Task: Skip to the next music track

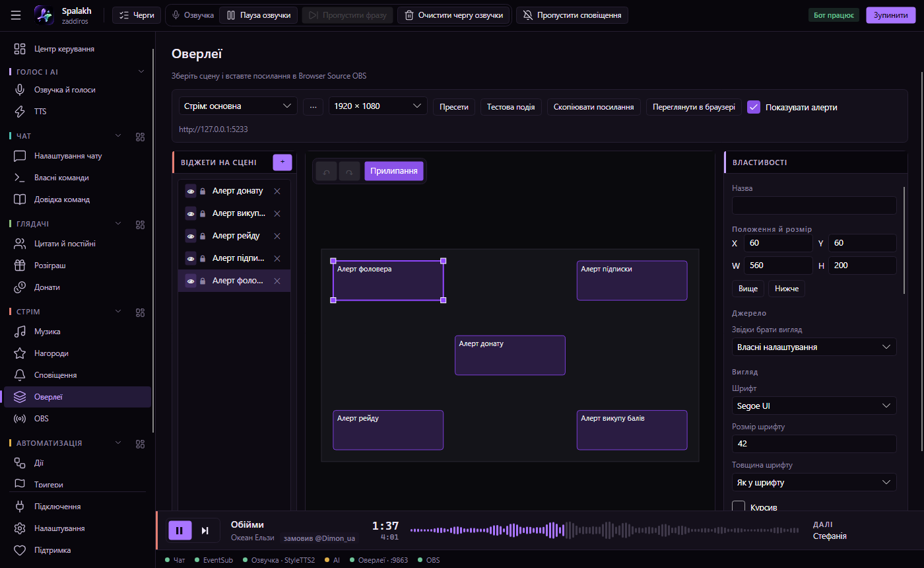Action: (x=205, y=530)
